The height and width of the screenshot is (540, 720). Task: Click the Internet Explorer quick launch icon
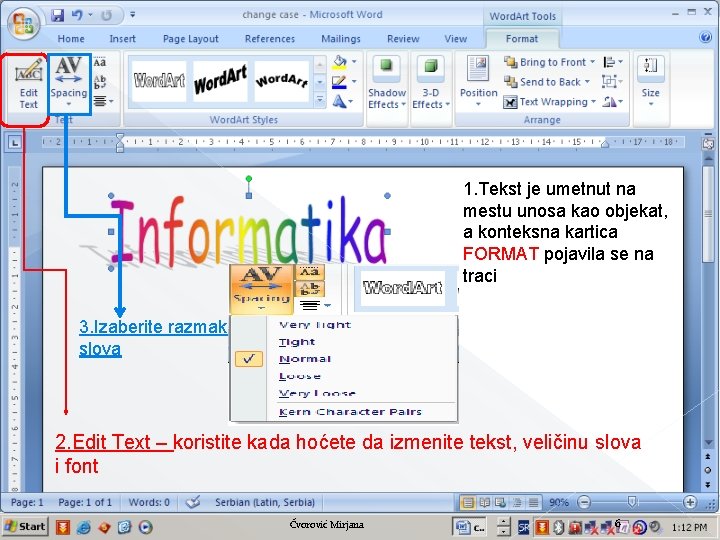(84, 527)
